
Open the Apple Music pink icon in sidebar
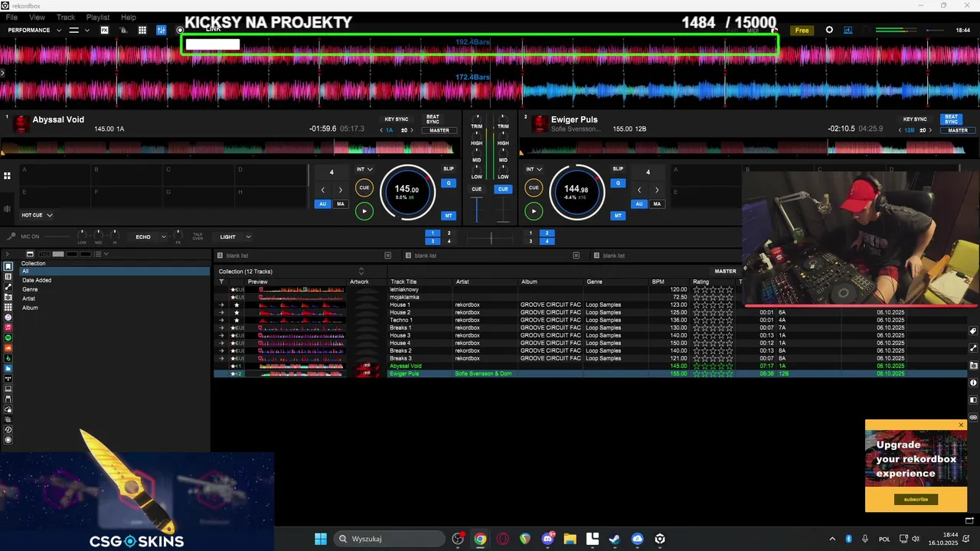click(x=8, y=328)
